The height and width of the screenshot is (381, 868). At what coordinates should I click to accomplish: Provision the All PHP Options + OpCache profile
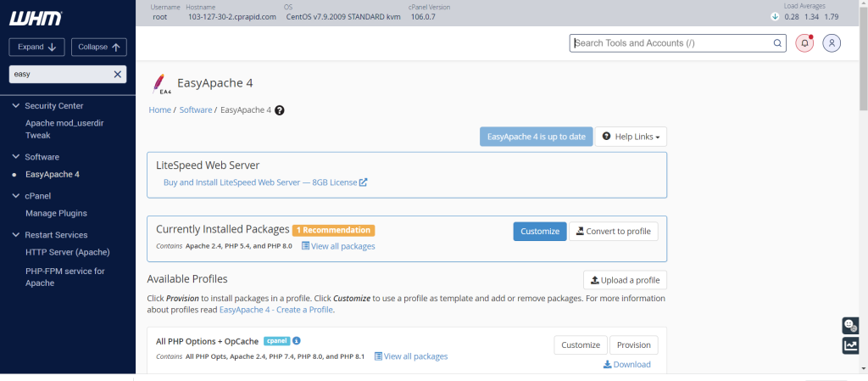(634, 345)
